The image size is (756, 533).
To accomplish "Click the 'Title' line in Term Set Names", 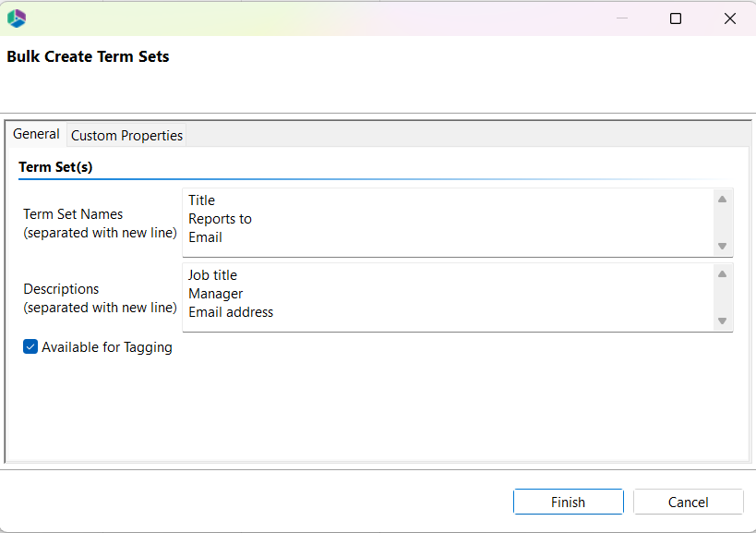I will (x=201, y=200).
